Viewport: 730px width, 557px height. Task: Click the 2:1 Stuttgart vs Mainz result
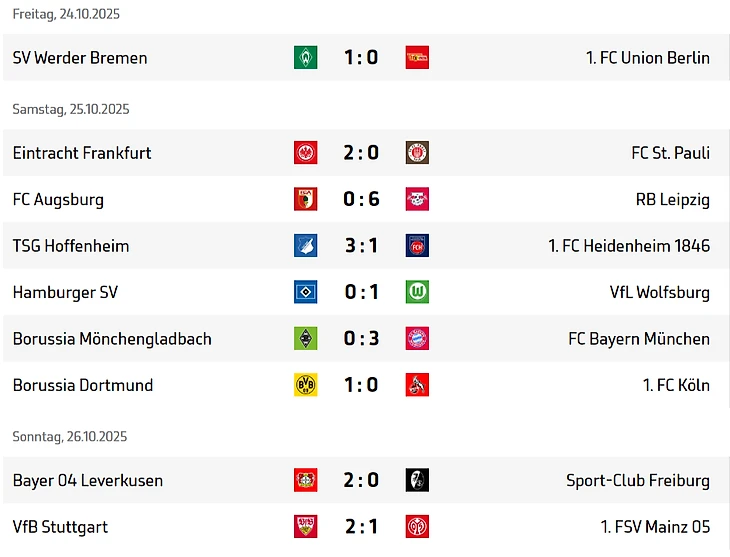pyautogui.click(x=361, y=527)
